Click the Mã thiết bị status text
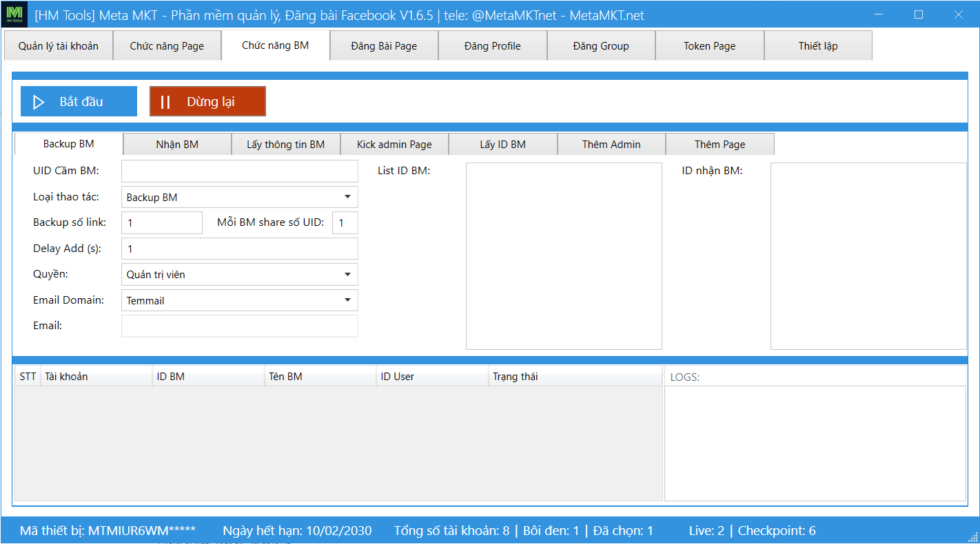 tap(108, 530)
